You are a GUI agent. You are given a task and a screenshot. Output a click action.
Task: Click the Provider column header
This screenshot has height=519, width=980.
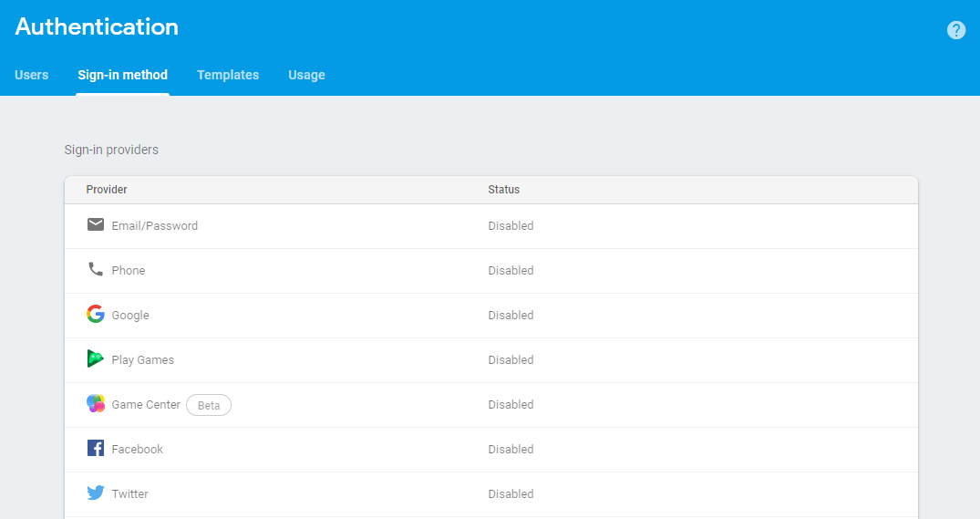tap(107, 190)
